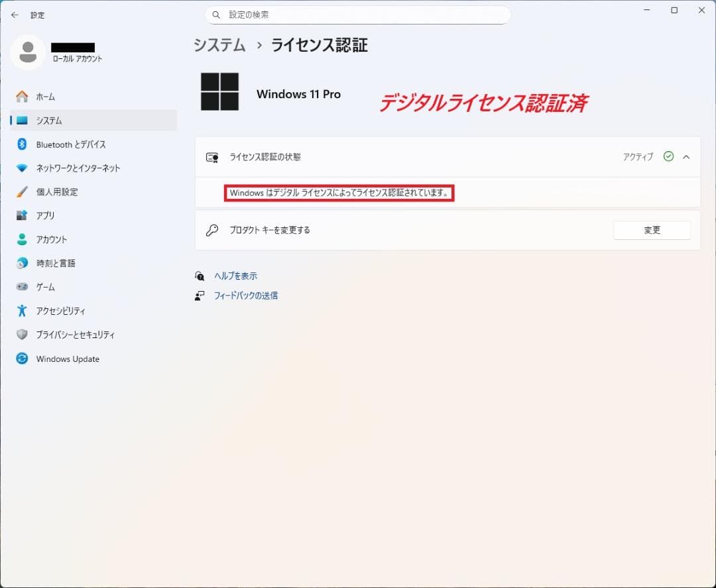Click the Bluetooth icon in sidebar
The image size is (716, 588).
pyautogui.click(x=22, y=145)
